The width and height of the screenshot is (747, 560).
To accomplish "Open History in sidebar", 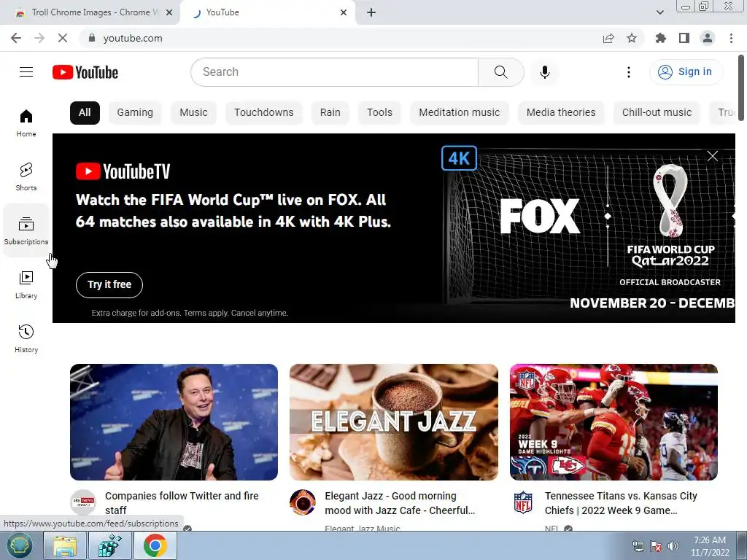I will (26, 338).
